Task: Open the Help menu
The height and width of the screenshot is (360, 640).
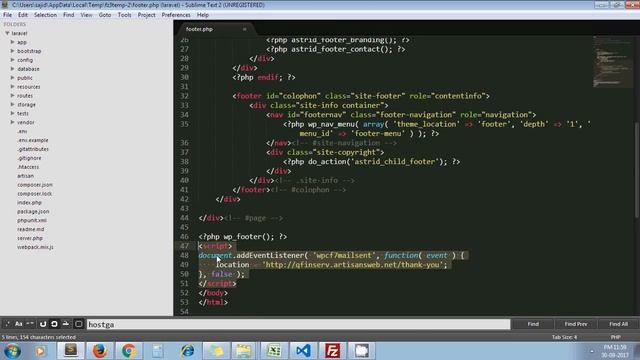Action: (203, 15)
